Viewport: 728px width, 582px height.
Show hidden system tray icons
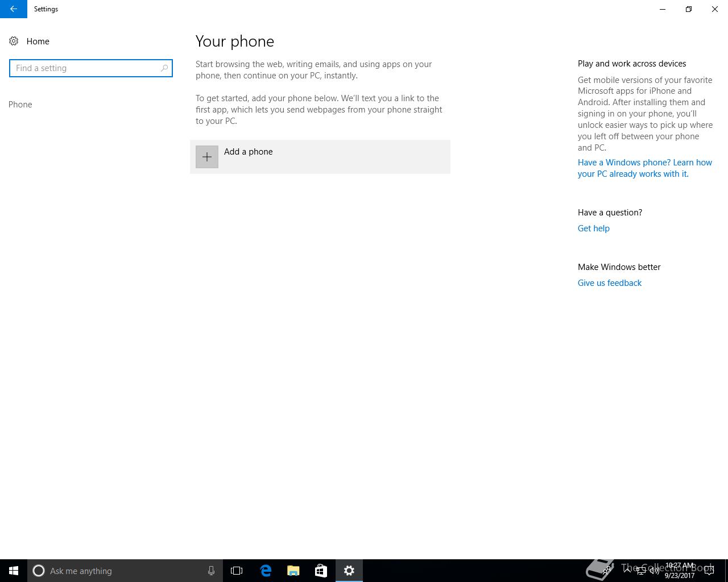(x=627, y=571)
